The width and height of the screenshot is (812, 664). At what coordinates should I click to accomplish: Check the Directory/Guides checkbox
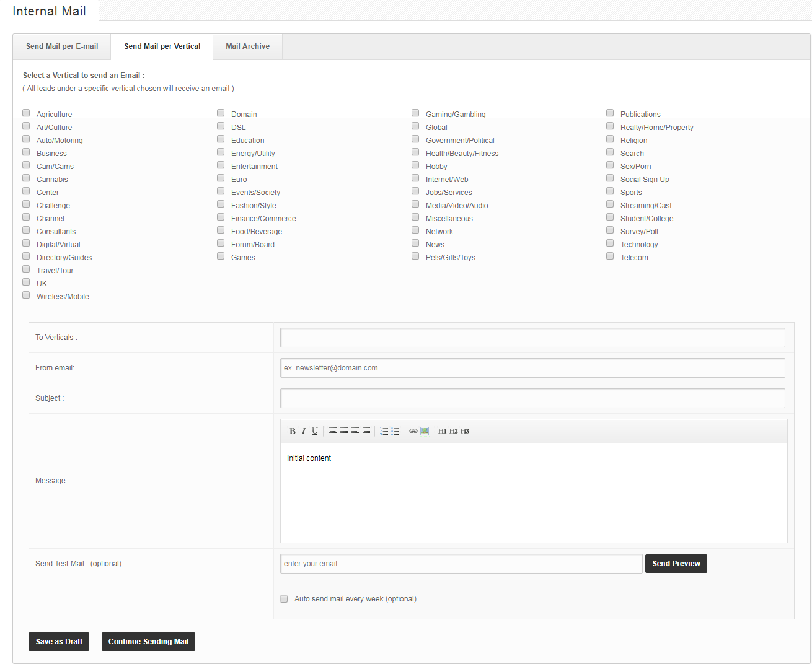(x=26, y=256)
